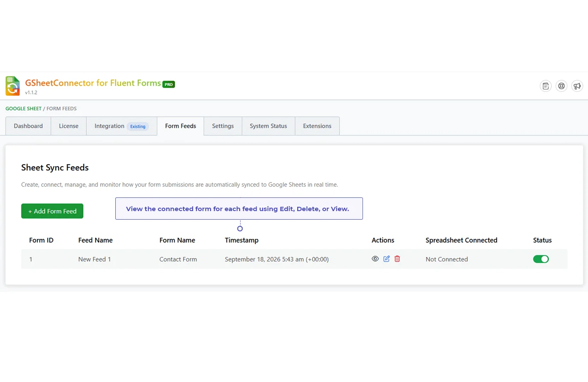Screen dimensions: 588x382
Task: Click the Not Connected cell
Action: coord(447,259)
